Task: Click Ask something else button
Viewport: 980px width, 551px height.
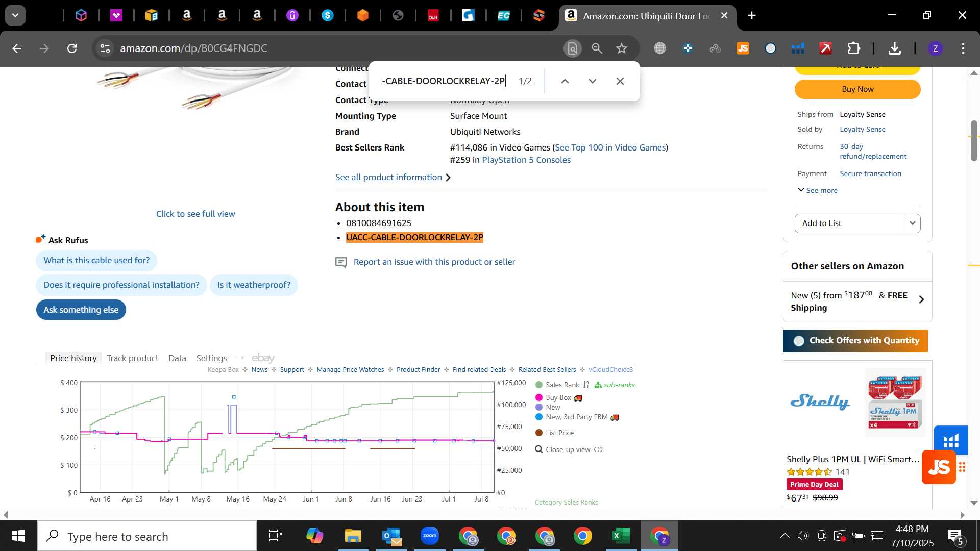Action: pyautogui.click(x=81, y=310)
